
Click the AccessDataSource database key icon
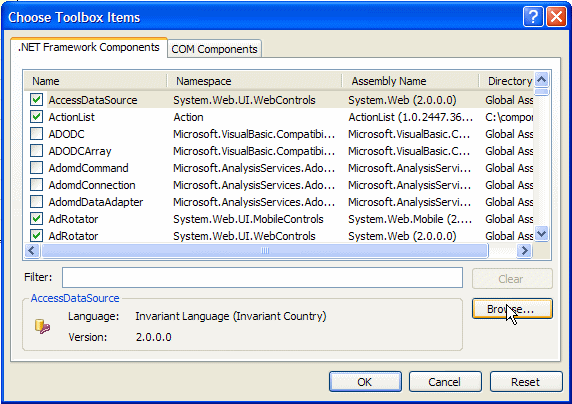pyautogui.click(x=42, y=326)
